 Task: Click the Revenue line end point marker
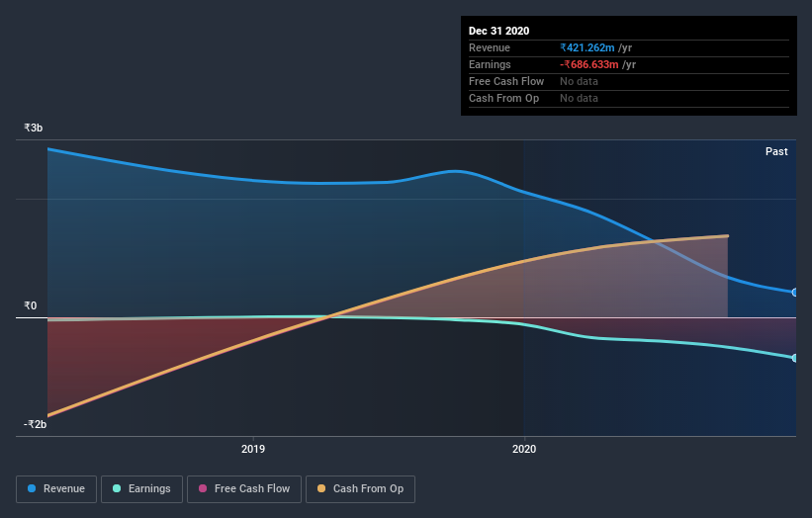pyautogui.click(x=794, y=293)
